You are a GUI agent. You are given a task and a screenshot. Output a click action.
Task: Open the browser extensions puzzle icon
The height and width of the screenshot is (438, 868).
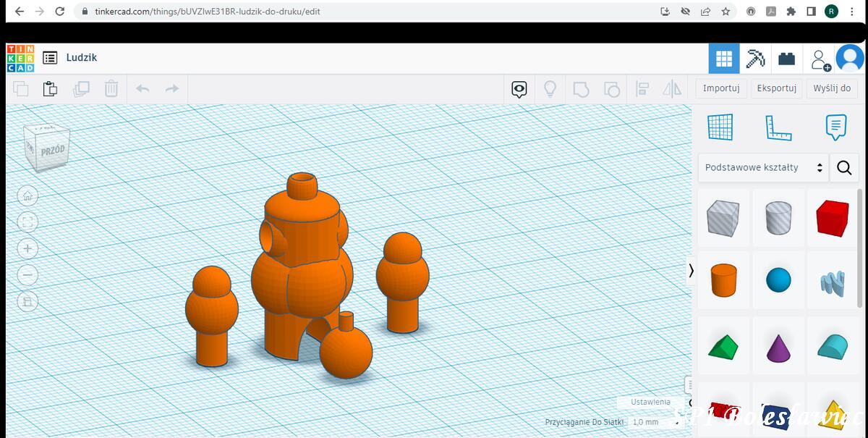click(x=791, y=12)
